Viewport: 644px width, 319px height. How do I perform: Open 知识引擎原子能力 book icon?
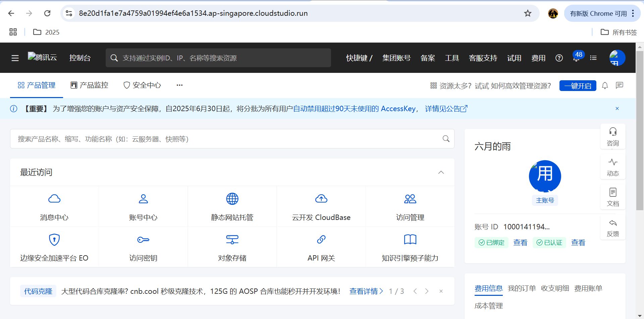tap(410, 239)
